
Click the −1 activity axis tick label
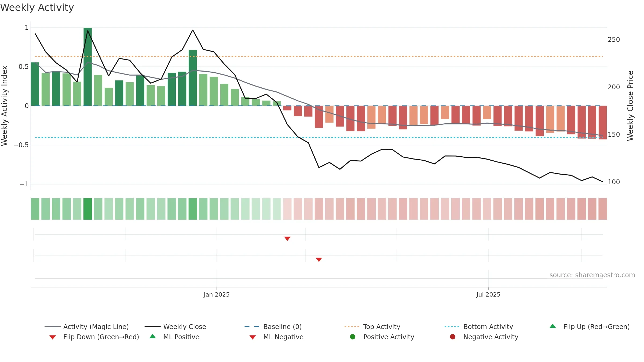pos(24,184)
